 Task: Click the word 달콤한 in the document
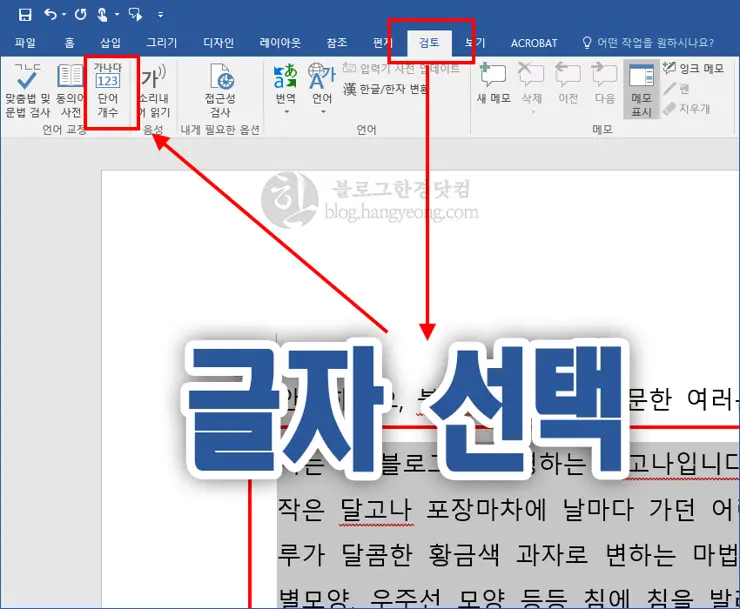[x=376, y=554]
